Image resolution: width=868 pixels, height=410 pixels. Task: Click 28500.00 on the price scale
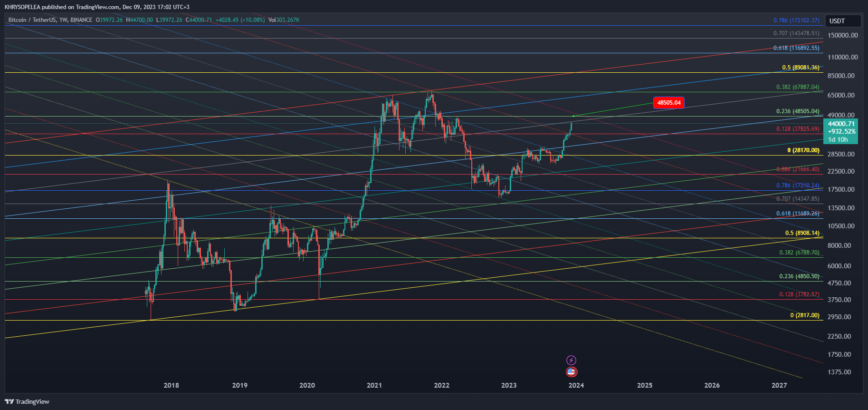[841, 154]
